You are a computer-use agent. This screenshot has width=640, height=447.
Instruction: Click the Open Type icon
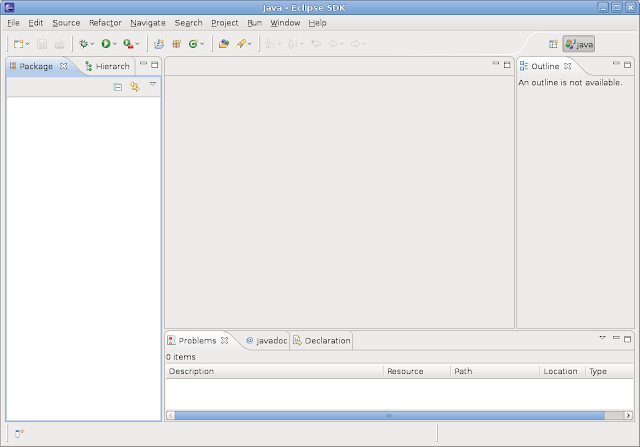224,44
